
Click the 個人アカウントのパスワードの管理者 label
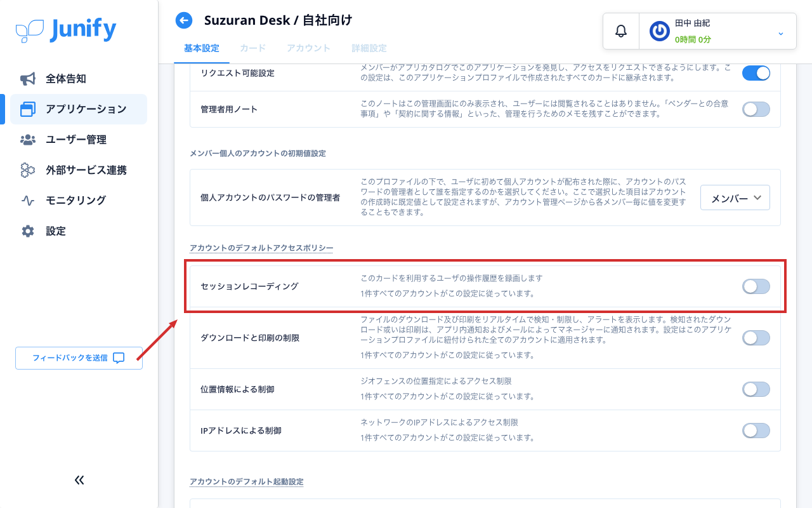[x=270, y=197]
